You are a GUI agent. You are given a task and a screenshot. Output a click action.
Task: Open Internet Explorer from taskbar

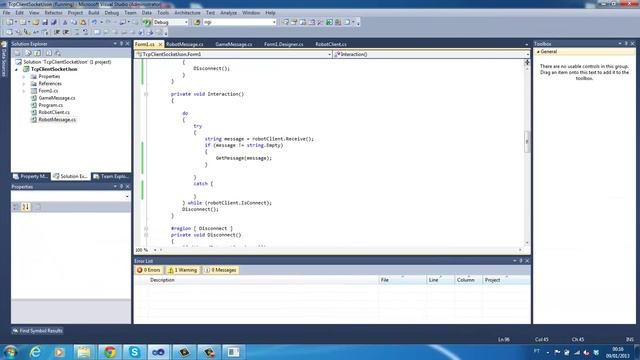[36, 352]
